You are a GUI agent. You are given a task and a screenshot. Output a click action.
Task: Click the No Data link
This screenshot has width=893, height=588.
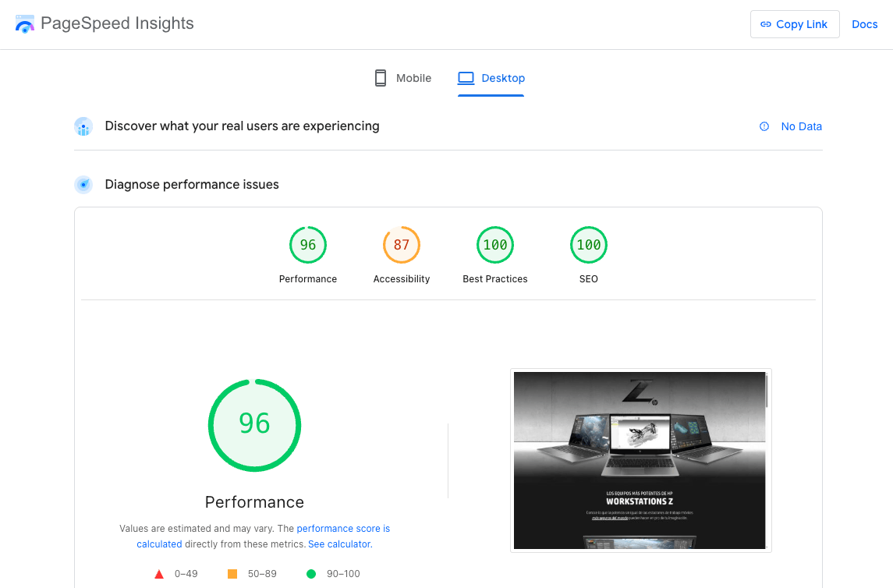click(801, 126)
